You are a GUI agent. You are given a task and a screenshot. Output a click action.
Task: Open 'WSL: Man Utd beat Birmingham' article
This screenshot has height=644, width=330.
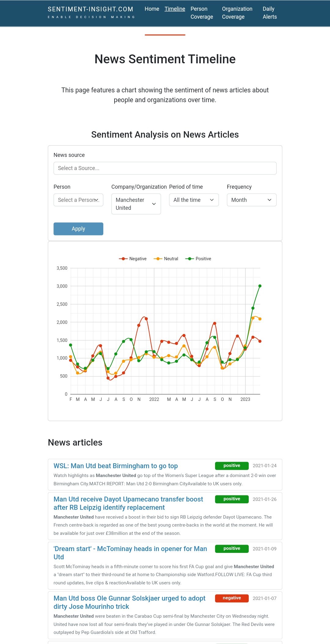(116, 466)
